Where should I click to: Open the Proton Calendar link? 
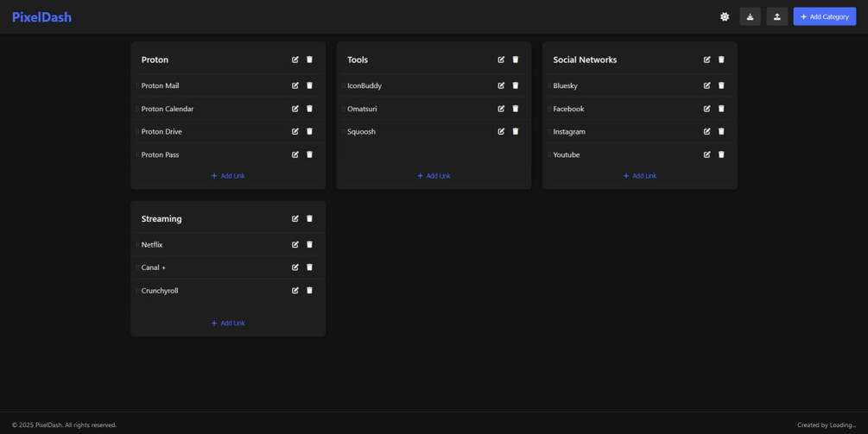coord(168,109)
